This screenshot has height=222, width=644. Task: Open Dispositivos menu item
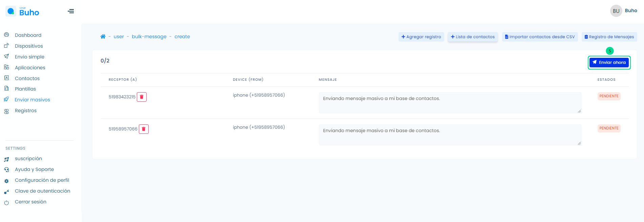coord(29,46)
